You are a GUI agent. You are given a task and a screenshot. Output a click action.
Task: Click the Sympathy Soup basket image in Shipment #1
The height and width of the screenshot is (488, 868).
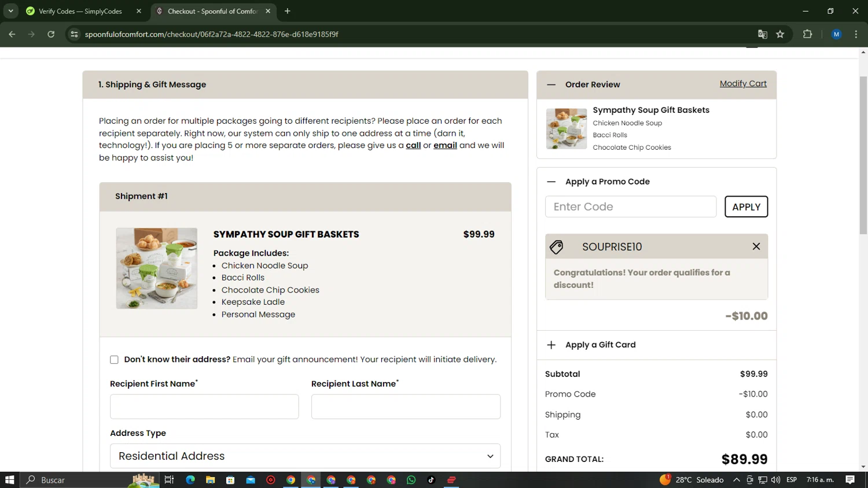pyautogui.click(x=156, y=268)
